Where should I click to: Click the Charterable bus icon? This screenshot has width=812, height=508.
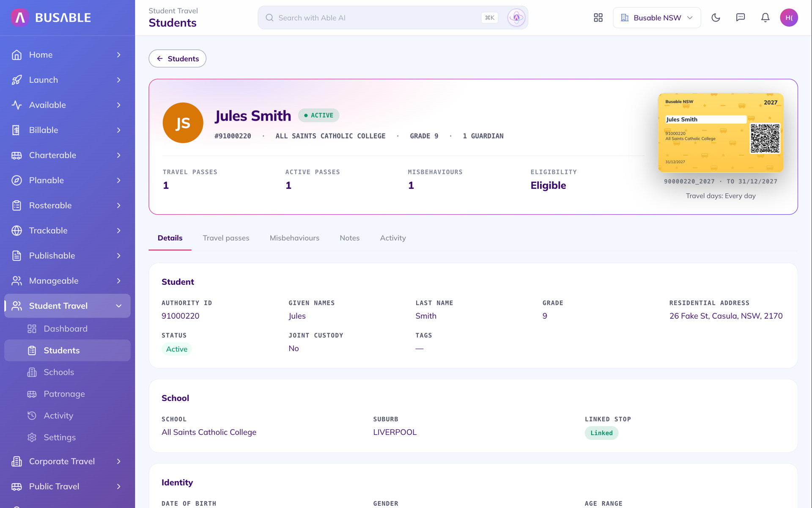coord(16,155)
